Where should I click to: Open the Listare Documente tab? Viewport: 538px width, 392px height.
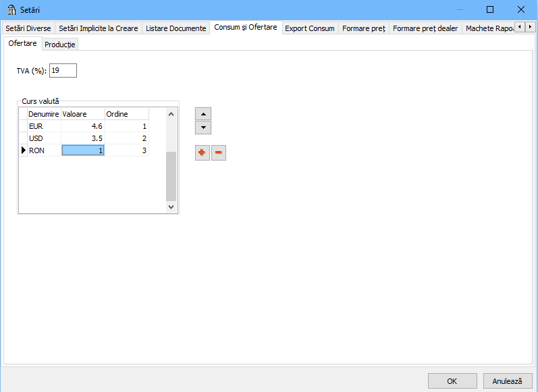tap(176, 28)
